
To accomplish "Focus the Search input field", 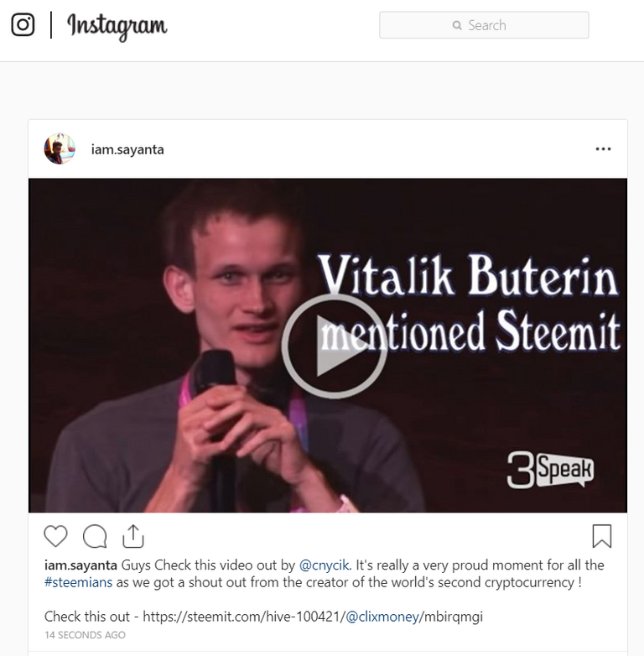I will 484,25.
